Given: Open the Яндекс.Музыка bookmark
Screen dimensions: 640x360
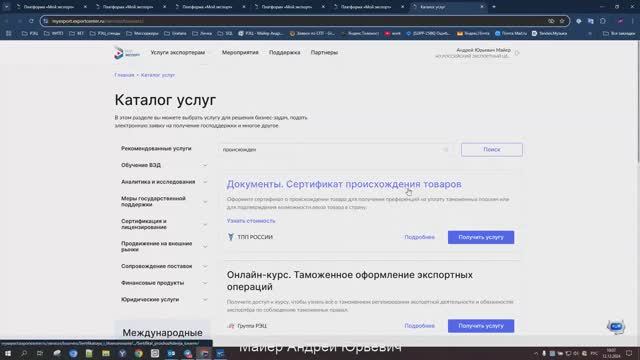Looking at the screenshot, I should tap(549, 33).
